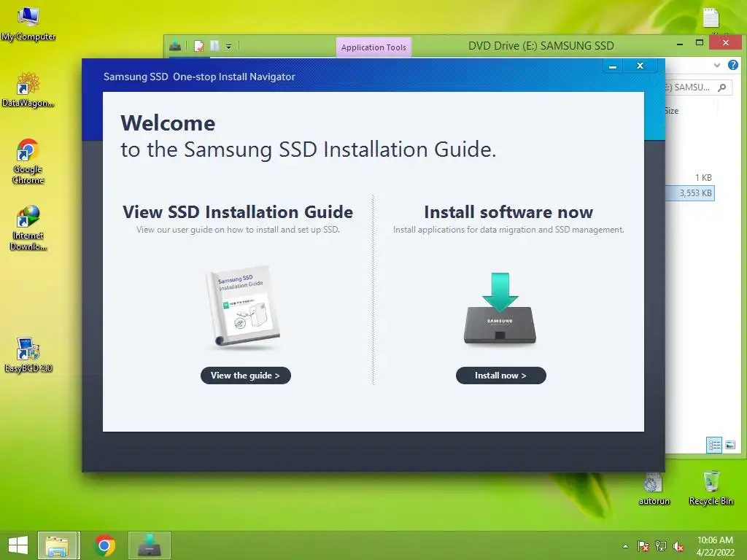Viewport: 747px width, 560px height.
Task: Click New folder icon in Explorer quick access toolbar
Action: click(x=215, y=46)
